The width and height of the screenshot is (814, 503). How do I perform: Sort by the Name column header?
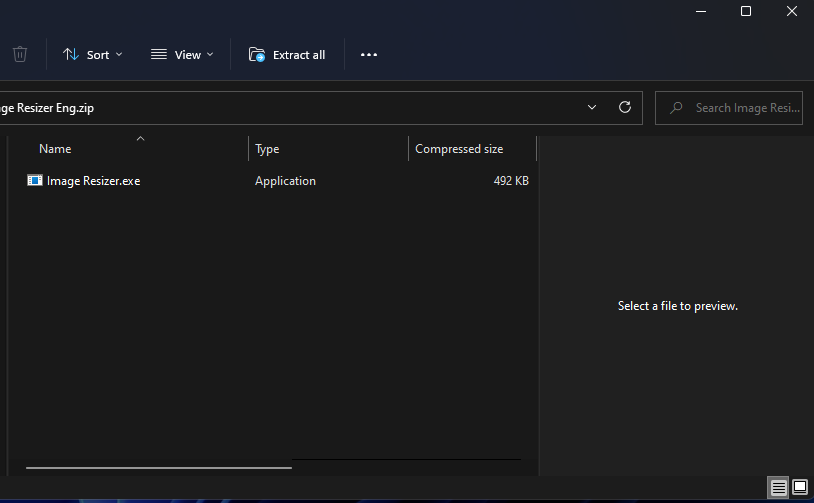tap(55, 149)
